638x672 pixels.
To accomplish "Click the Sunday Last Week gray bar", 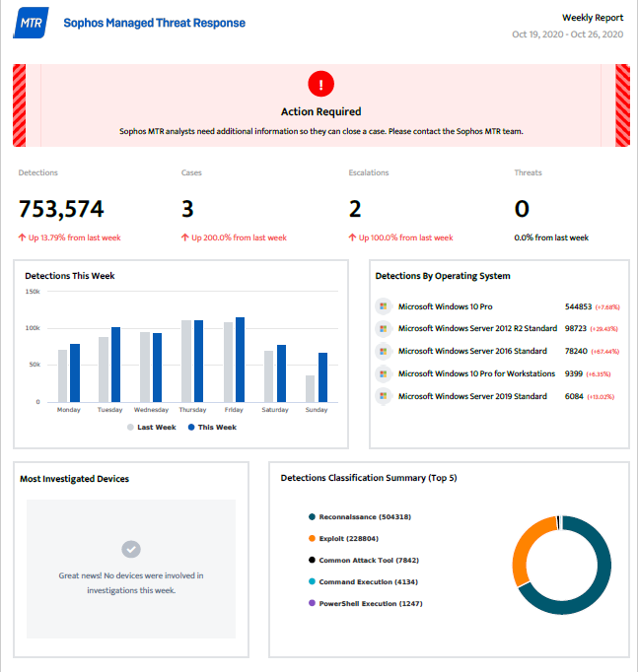I will pos(310,388).
